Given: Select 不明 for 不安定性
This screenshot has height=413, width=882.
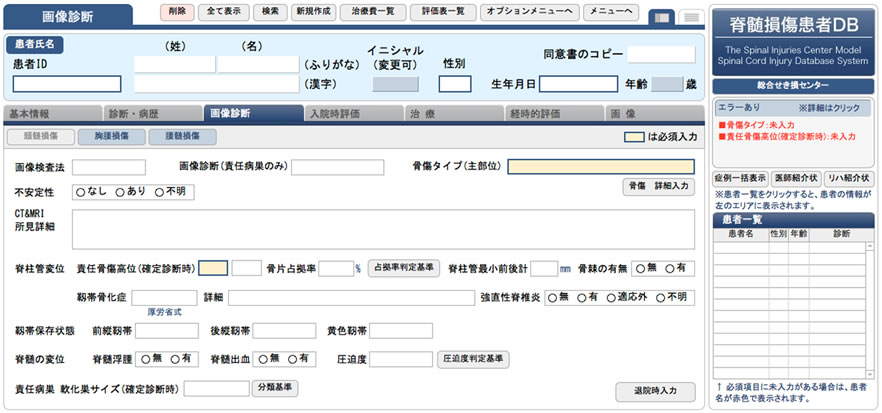Looking at the screenshot, I should pos(161,191).
